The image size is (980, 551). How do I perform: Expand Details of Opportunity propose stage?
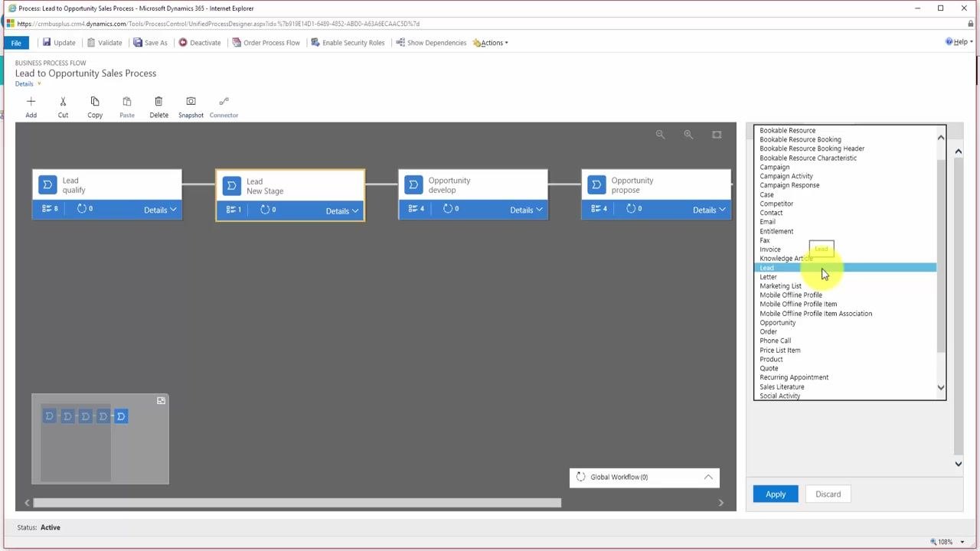(709, 210)
